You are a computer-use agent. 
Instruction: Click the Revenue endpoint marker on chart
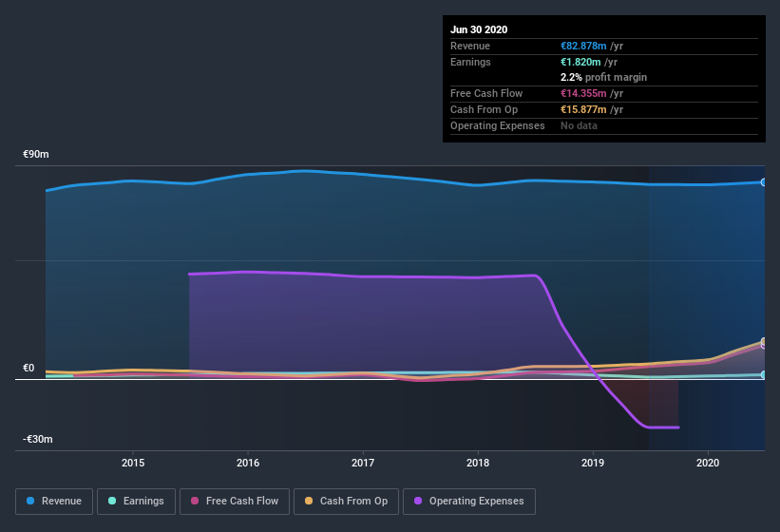(763, 182)
